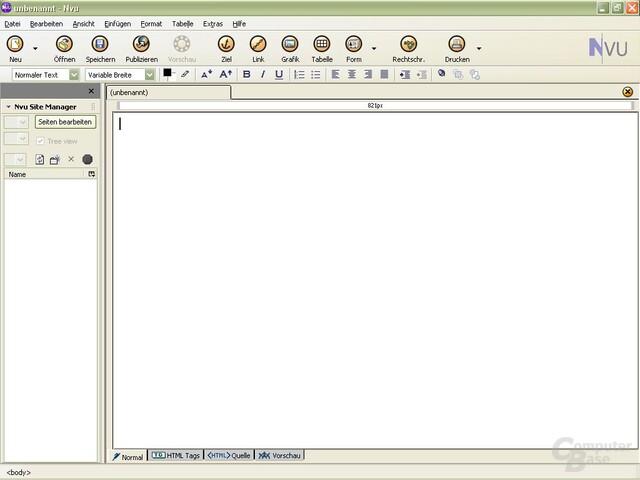
Task: Click the highlight pen color icon
Action: tap(185, 74)
